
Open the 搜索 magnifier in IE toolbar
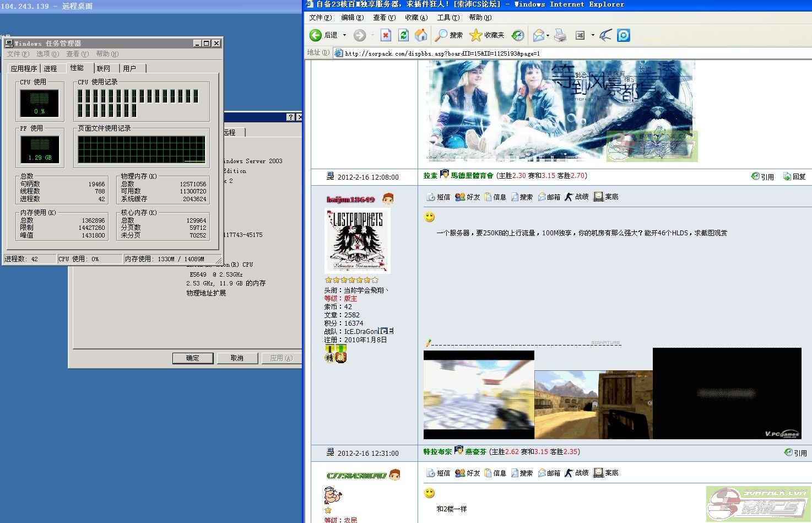click(441, 35)
